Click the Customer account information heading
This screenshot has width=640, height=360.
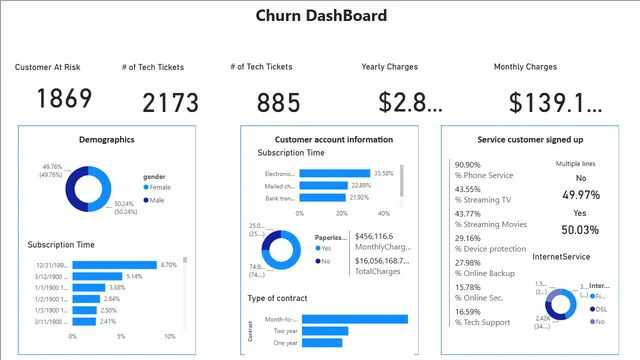click(x=334, y=140)
